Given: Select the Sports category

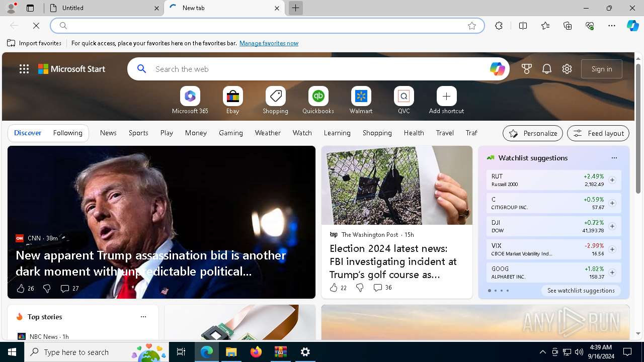Looking at the screenshot, I should click(138, 133).
